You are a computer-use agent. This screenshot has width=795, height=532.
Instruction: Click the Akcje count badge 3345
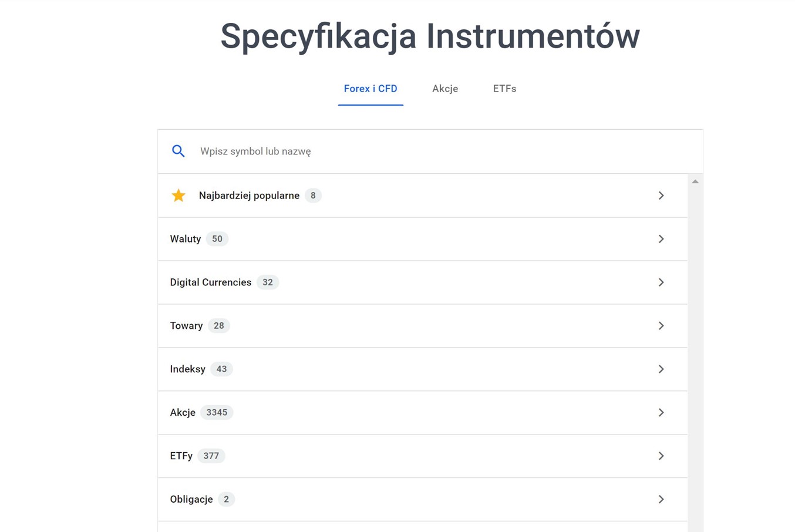217,413
